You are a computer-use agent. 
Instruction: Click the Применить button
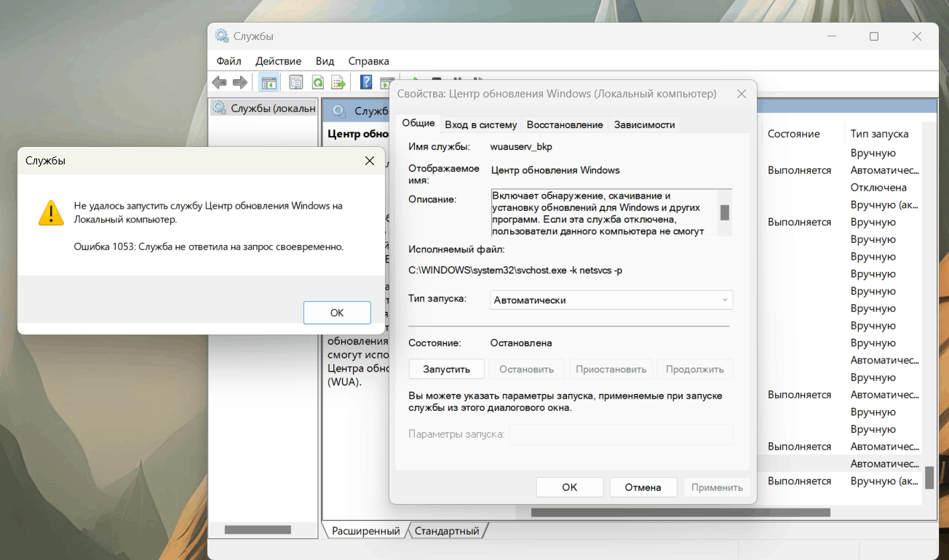point(717,487)
